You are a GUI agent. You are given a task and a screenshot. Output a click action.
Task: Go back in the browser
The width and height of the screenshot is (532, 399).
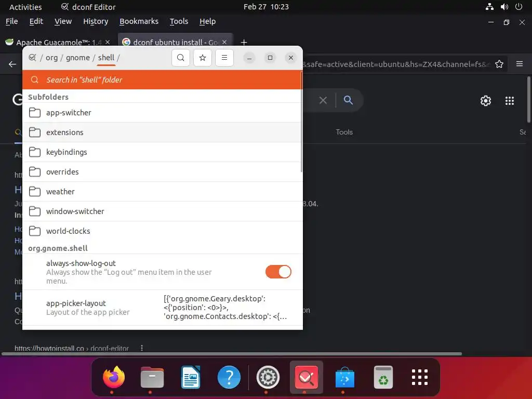[x=12, y=64]
